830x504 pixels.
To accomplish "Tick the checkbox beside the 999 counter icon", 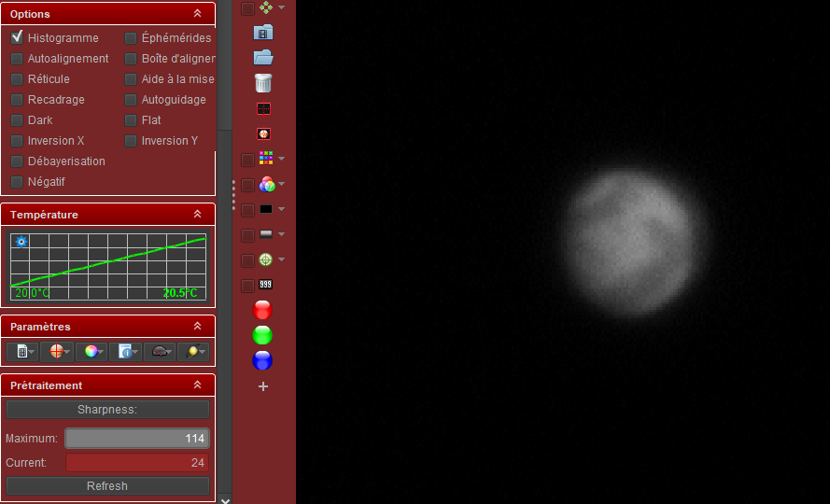I will pos(247,286).
